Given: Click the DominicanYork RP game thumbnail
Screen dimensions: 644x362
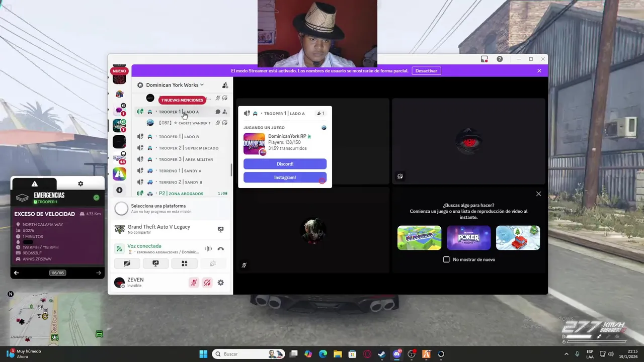Looking at the screenshot, I should 254,143.
